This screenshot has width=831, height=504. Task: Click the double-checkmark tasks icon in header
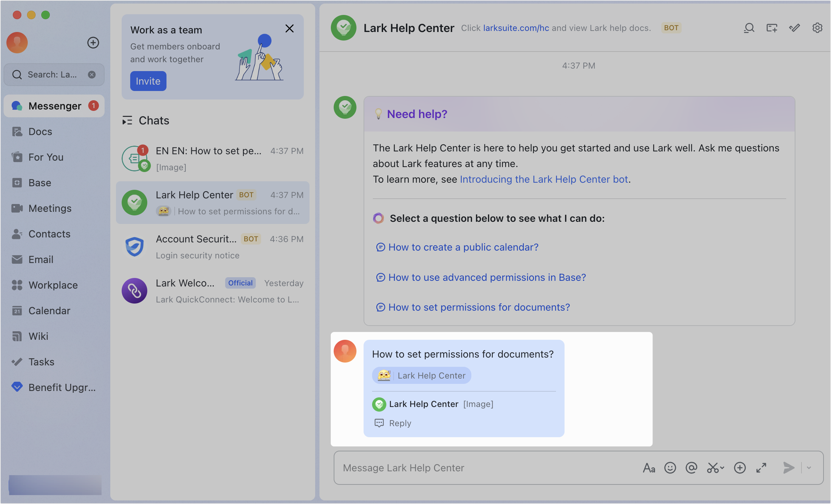click(794, 28)
